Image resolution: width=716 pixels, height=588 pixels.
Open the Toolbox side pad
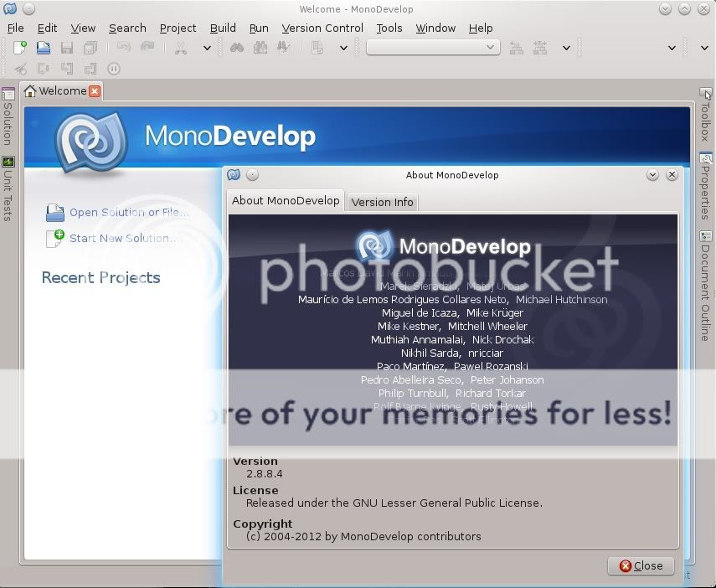click(705, 115)
